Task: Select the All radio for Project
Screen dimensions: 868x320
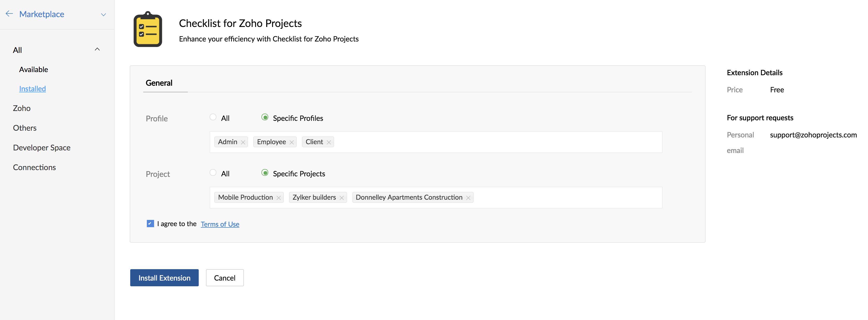Action: [x=213, y=173]
